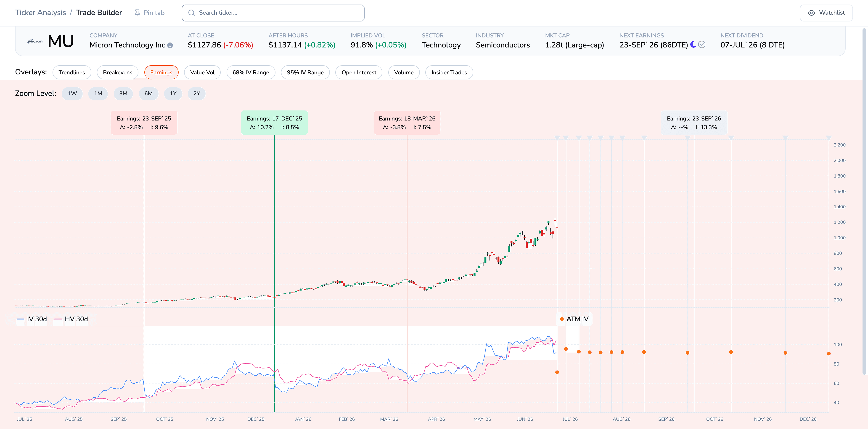Set zoom level to 6M
Viewport: 868px width, 429px height.
coord(149,94)
